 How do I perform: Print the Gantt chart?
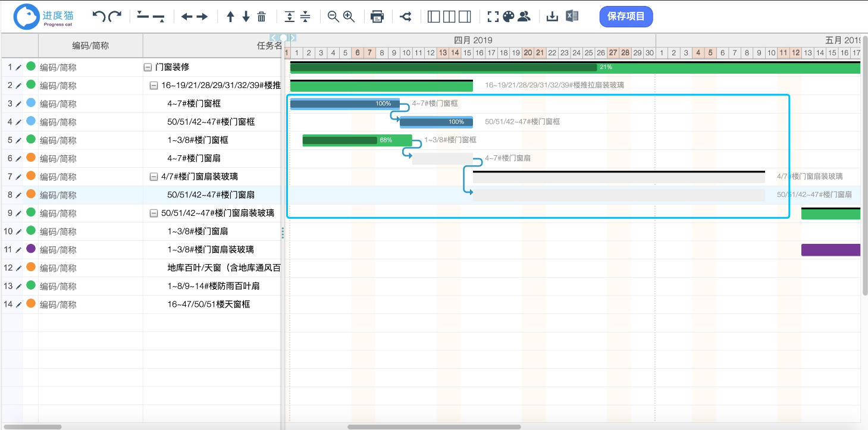point(377,17)
